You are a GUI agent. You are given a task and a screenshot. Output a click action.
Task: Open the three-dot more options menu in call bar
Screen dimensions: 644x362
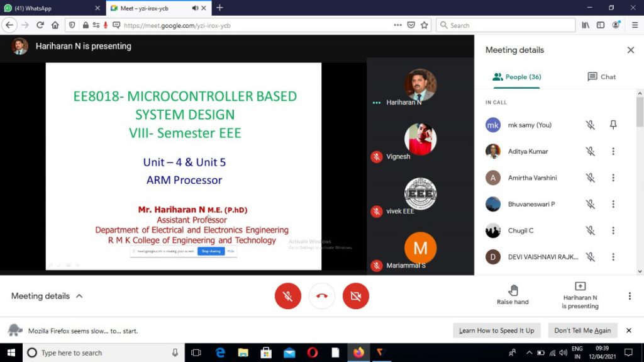coord(630,296)
